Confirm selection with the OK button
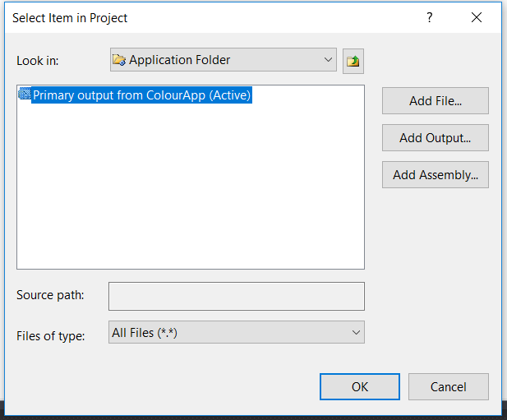The width and height of the screenshot is (507, 420). pos(360,386)
